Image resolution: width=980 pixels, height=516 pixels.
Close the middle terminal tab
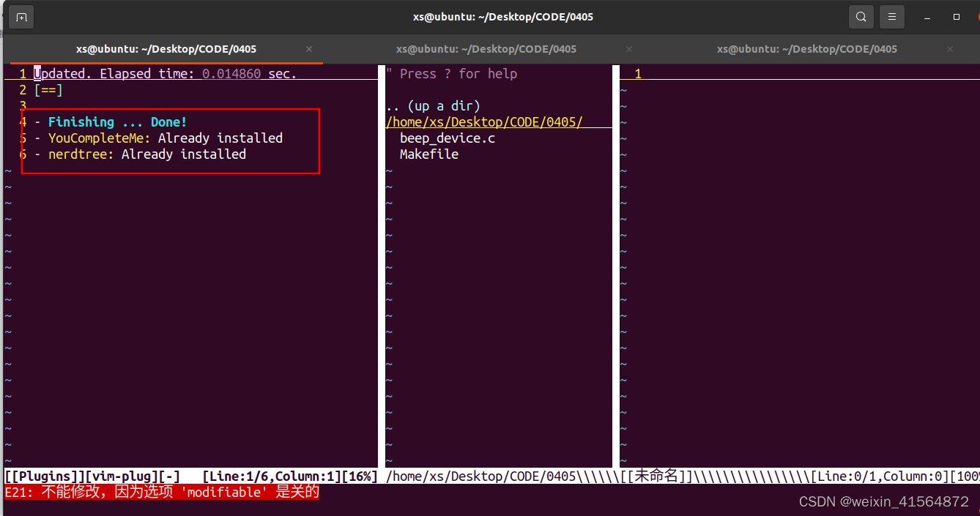[x=628, y=49]
